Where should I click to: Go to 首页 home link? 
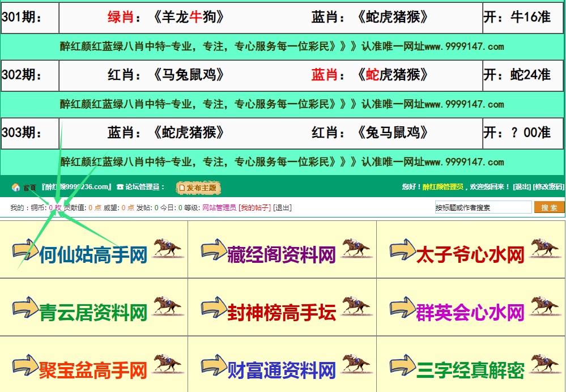[29, 188]
